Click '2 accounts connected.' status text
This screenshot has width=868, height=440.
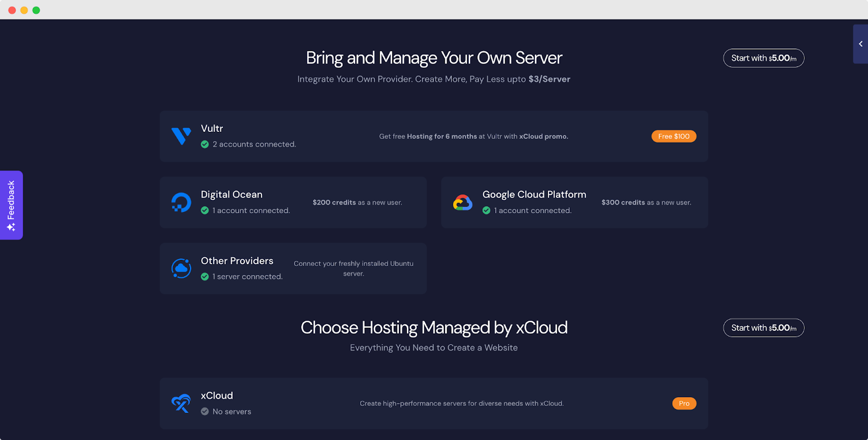point(254,144)
